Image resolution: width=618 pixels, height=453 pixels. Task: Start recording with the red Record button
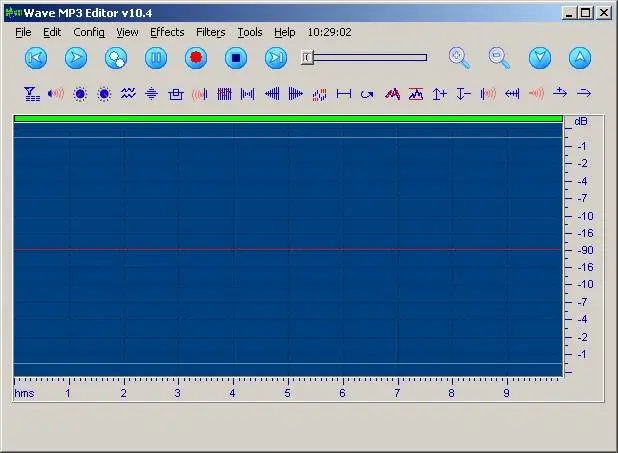(196, 58)
